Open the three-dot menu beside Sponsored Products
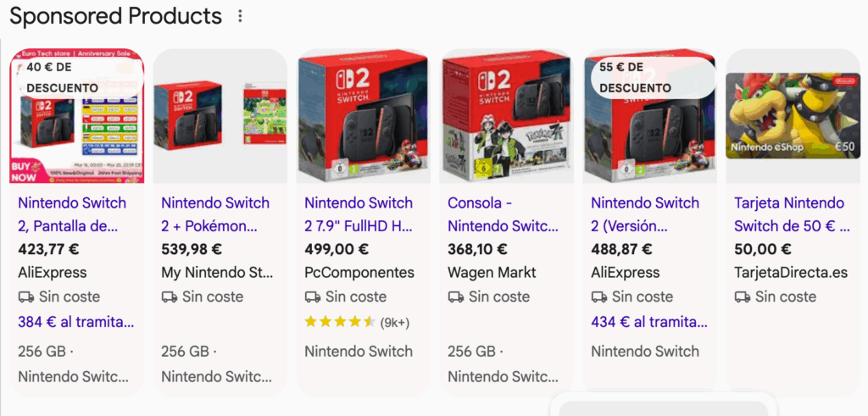The height and width of the screenshot is (416, 868). point(241,16)
